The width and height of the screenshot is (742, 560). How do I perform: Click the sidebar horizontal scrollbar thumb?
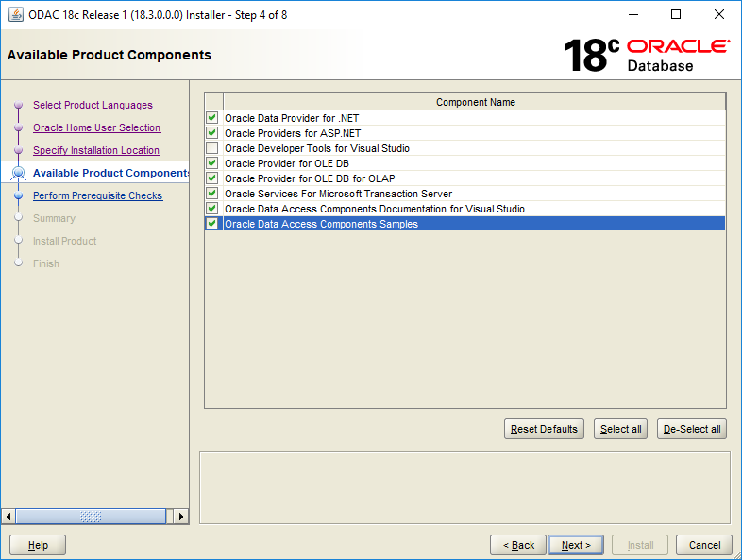pyautogui.click(x=91, y=517)
